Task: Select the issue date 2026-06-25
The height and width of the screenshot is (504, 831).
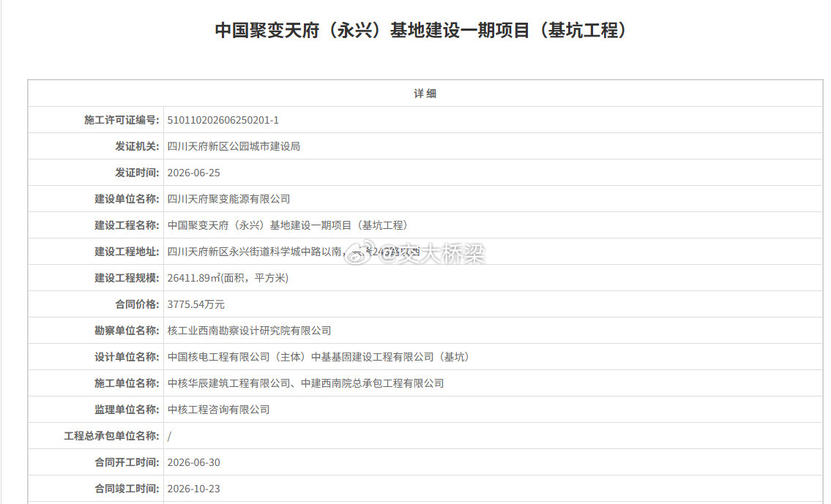Action: click(x=193, y=173)
